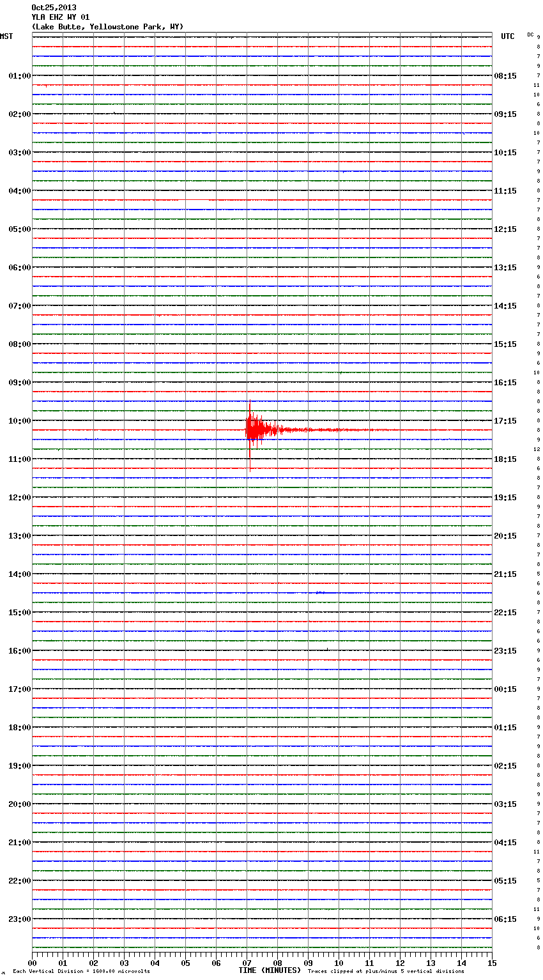Screen dimensions: 543x980
Task: Click the 23:15 UTC time label
Action: pos(505,651)
